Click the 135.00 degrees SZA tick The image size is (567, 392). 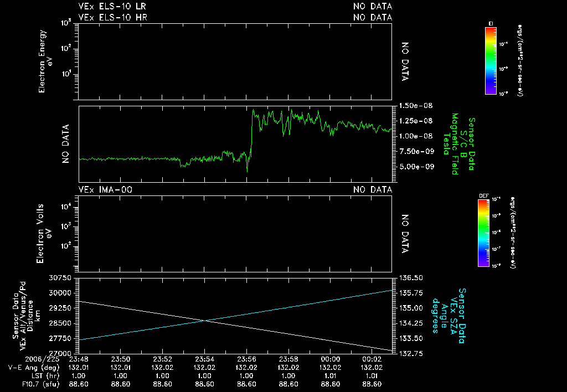[x=411, y=308]
